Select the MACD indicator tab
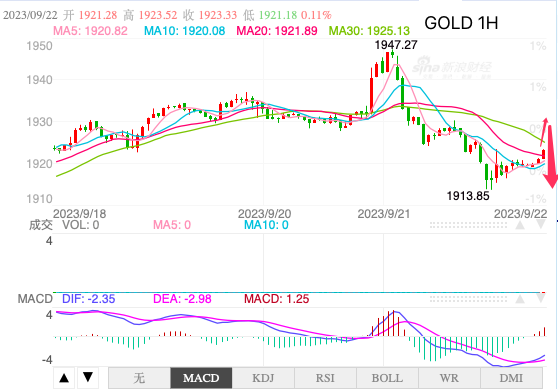This screenshot has height=389, width=558. point(201,378)
